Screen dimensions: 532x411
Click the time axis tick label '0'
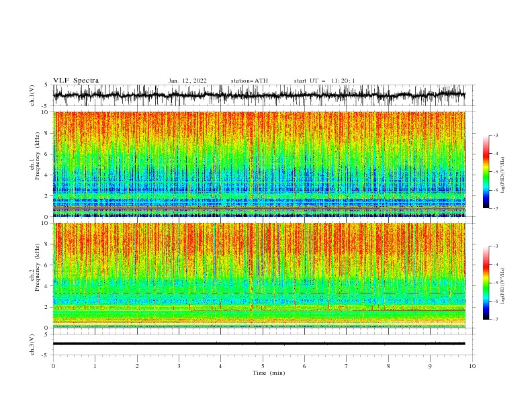(x=53, y=366)
